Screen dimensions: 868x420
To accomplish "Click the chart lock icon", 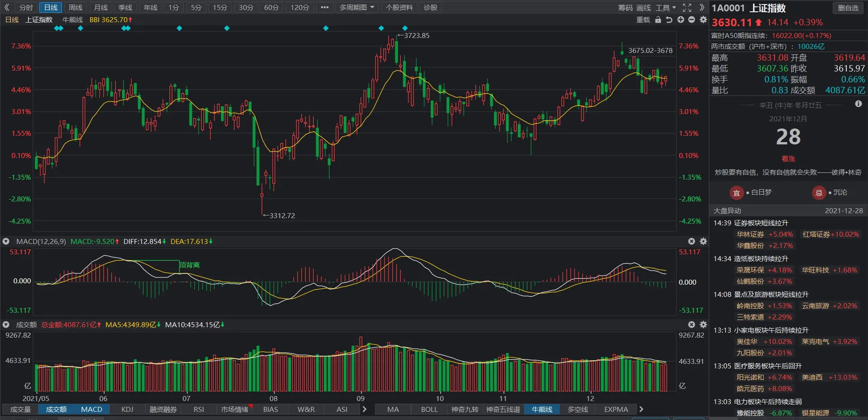I will (658, 20).
